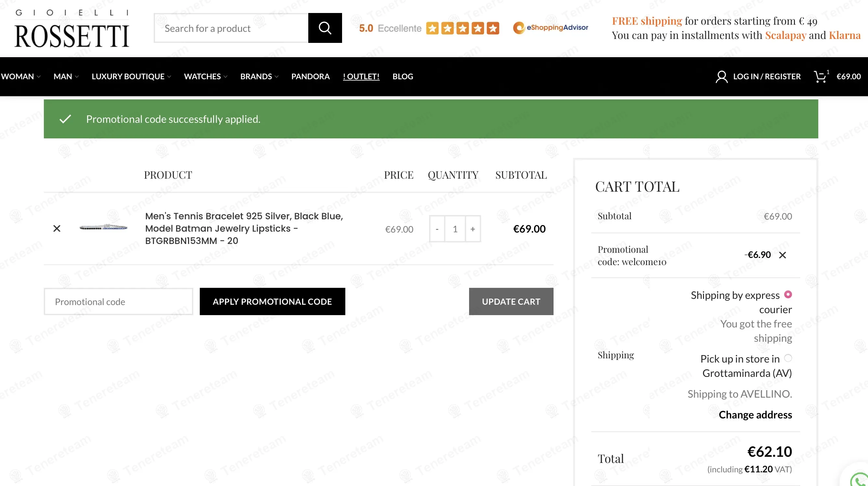Open the PANDORA menu item
868x486 pixels.
coord(310,77)
